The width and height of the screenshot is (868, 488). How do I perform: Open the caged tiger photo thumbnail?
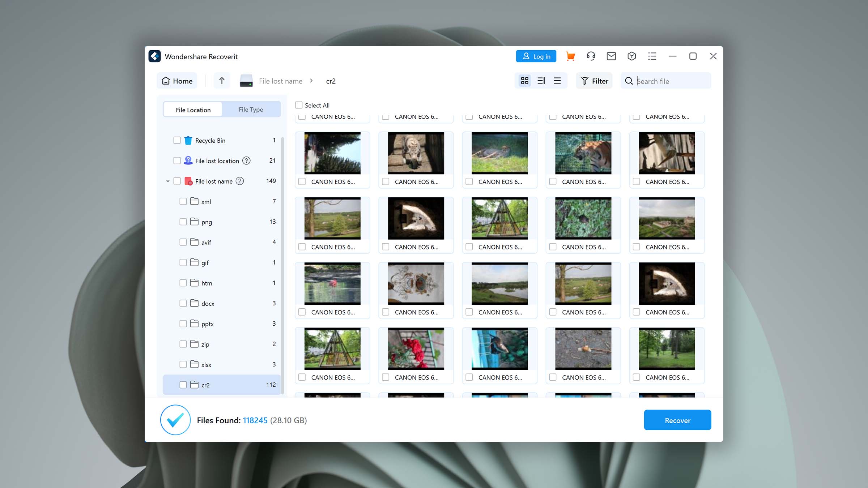coord(583,153)
